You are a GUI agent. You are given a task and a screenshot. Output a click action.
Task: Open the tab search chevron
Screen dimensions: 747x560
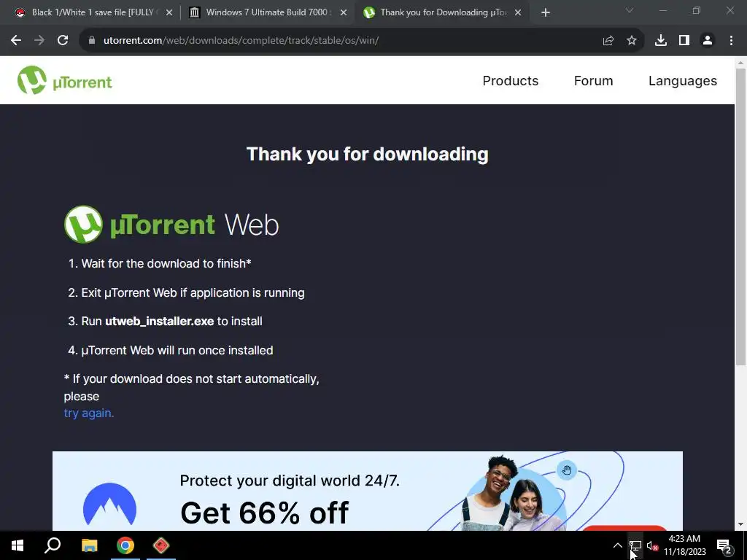coord(630,10)
